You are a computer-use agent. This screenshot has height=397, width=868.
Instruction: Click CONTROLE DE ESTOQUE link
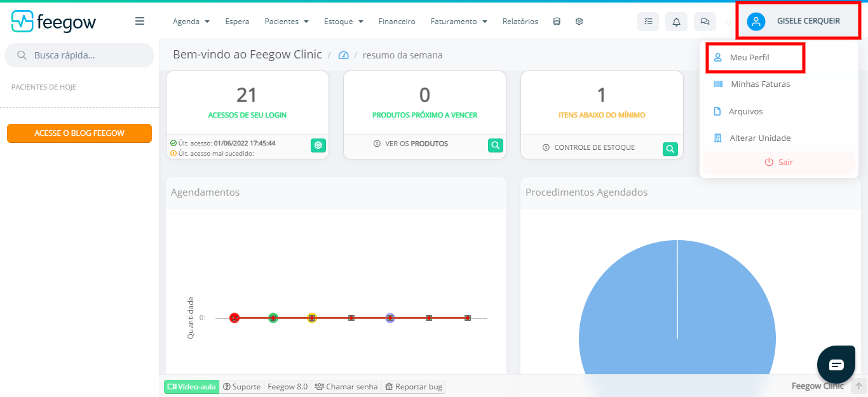click(x=589, y=147)
